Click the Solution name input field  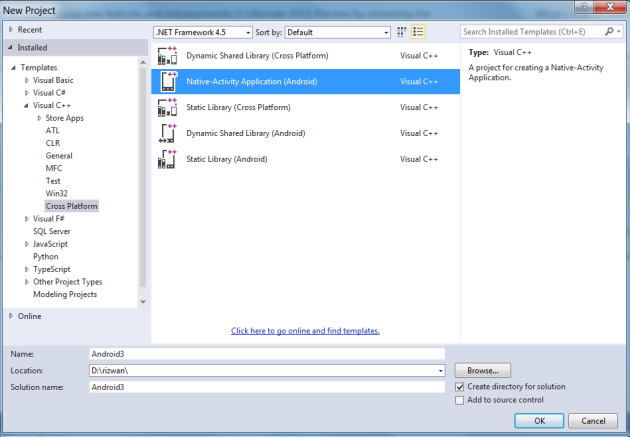click(267, 387)
